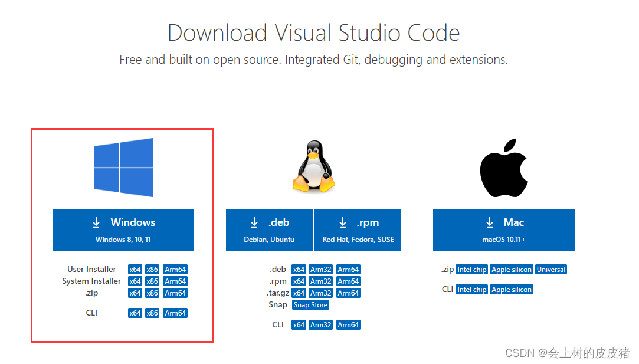Download the Windows installer

[123, 230]
